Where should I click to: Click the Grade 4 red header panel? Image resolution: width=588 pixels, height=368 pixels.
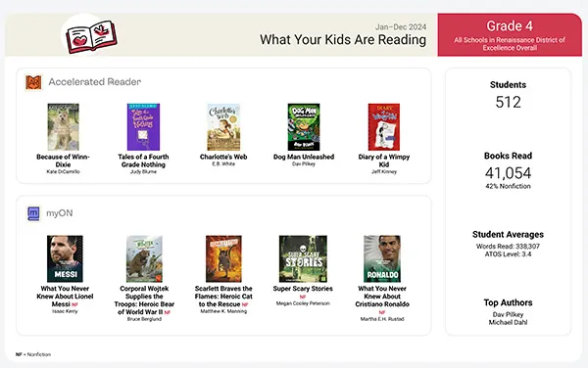pos(510,35)
